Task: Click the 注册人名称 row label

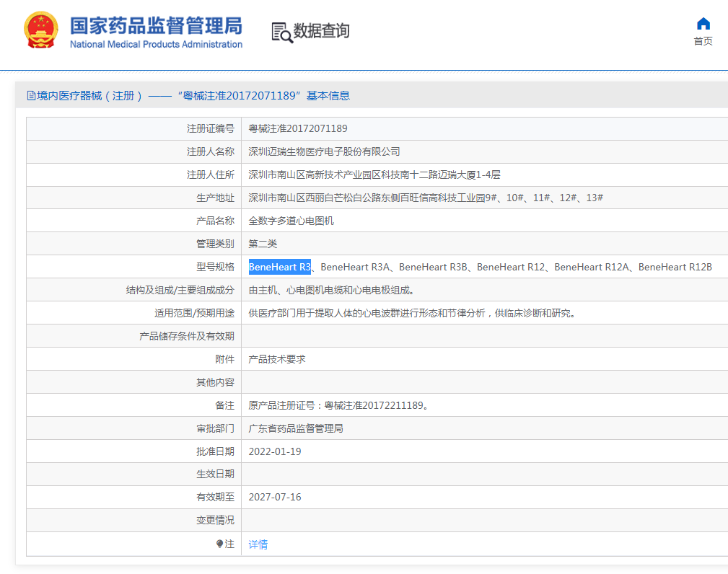Action: (x=211, y=151)
